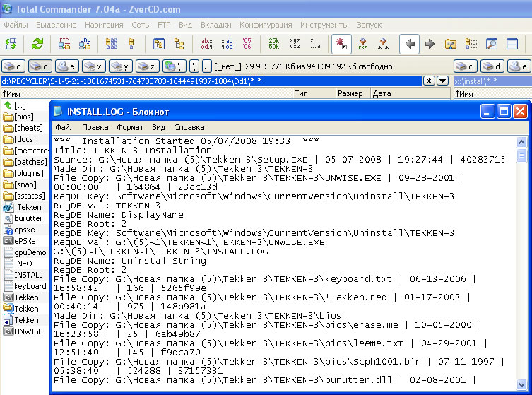This screenshot has width=532, height=395.
Task: Go forward with right arrow button
Action: click(x=430, y=44)
